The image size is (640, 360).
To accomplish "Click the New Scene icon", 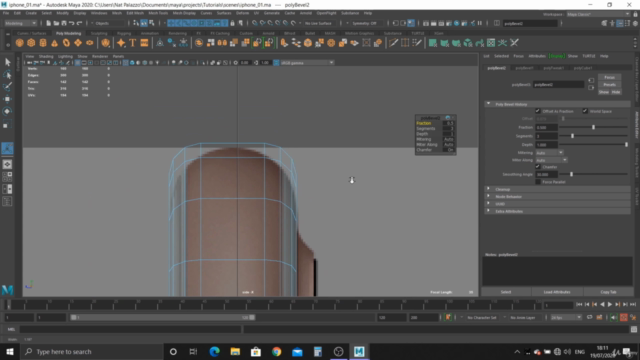I will [x=48, y=23].
